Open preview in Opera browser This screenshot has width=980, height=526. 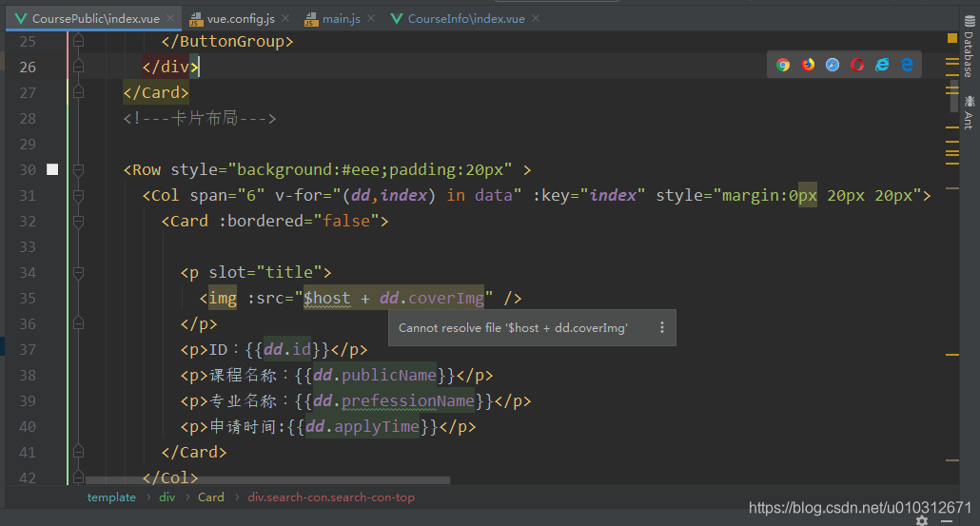pyautogui.click(x=857, y=65)
